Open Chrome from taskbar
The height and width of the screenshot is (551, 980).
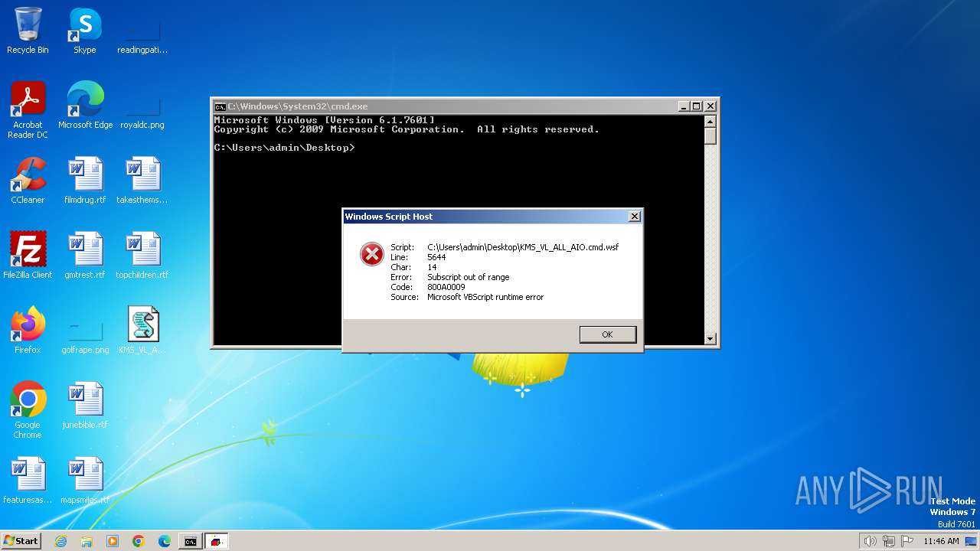(139, 541)
